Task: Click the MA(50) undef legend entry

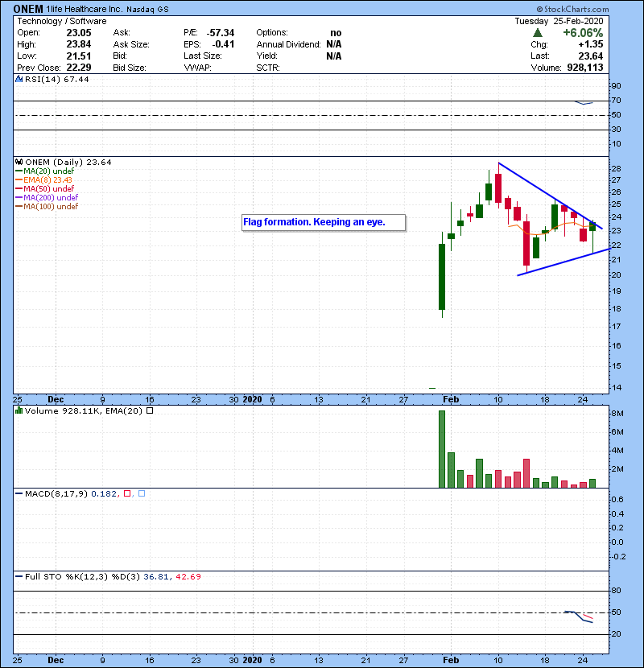Action: pyautogui.click(x=48, y=188)
